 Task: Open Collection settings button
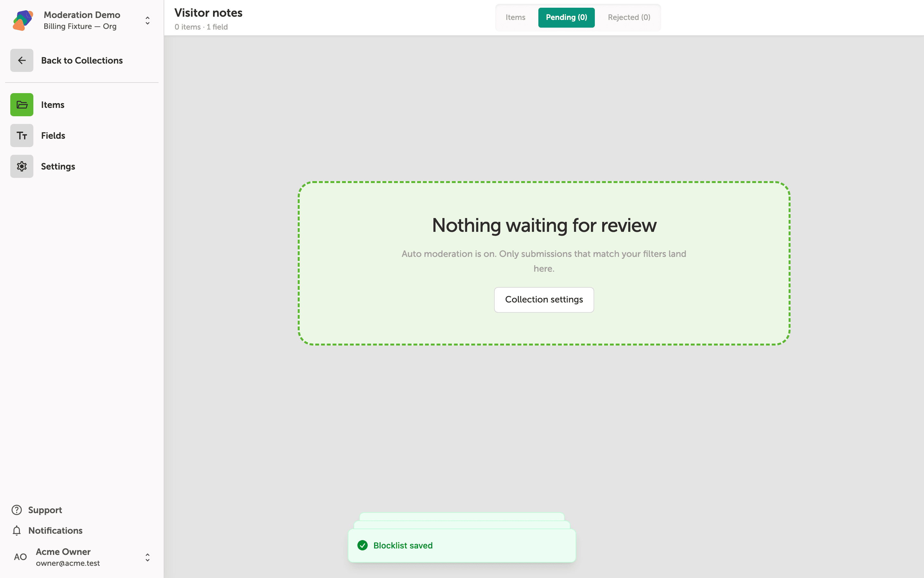(x=544, y=300)
